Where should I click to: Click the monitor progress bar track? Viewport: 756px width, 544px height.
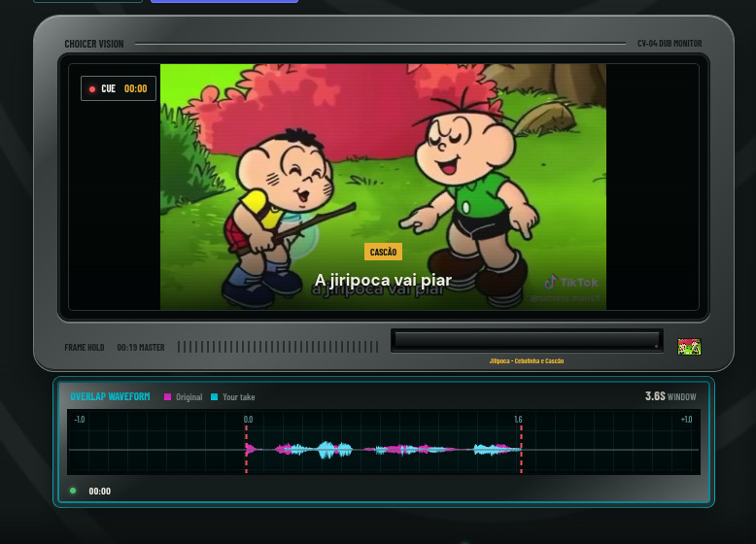click(527, 340)
